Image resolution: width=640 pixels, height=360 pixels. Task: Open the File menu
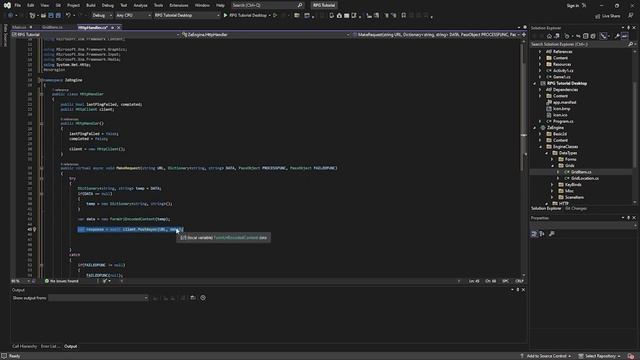pyautogui.click(x=18, y=5)
